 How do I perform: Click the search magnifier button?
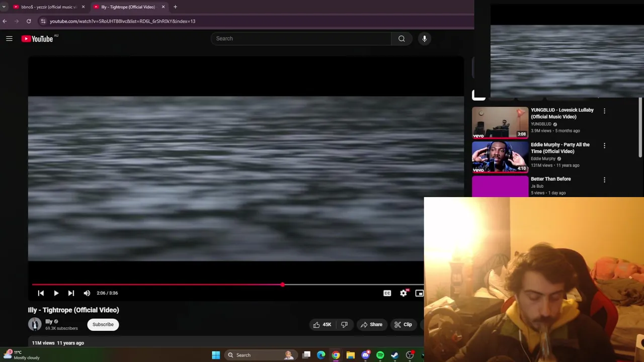tap(401, 38)
